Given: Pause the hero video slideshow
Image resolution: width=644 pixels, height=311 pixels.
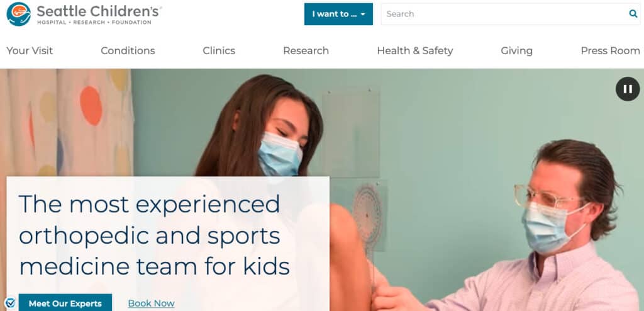Looking at the screenshot, I should pyautogui.click(x=628, y=89).
